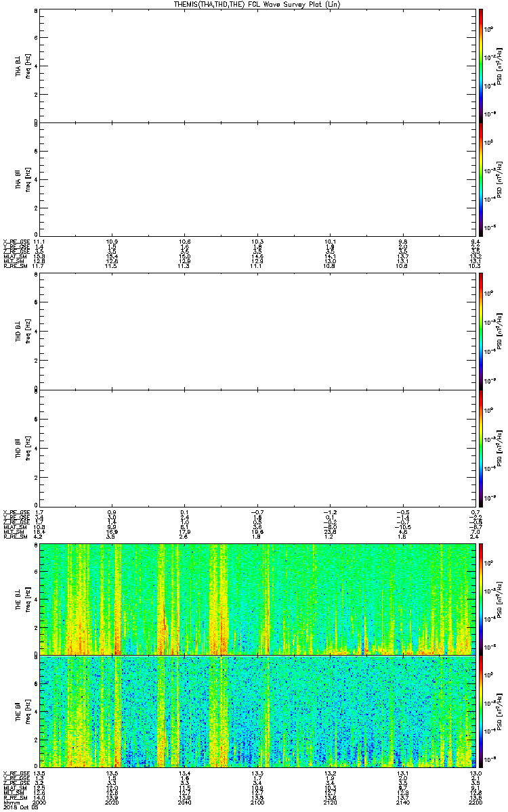The height and width of the screenshot is (812, 508).
Task: Select the 'THA B∥' axis label
Action: pyautogui.click(x=18, y=179)
